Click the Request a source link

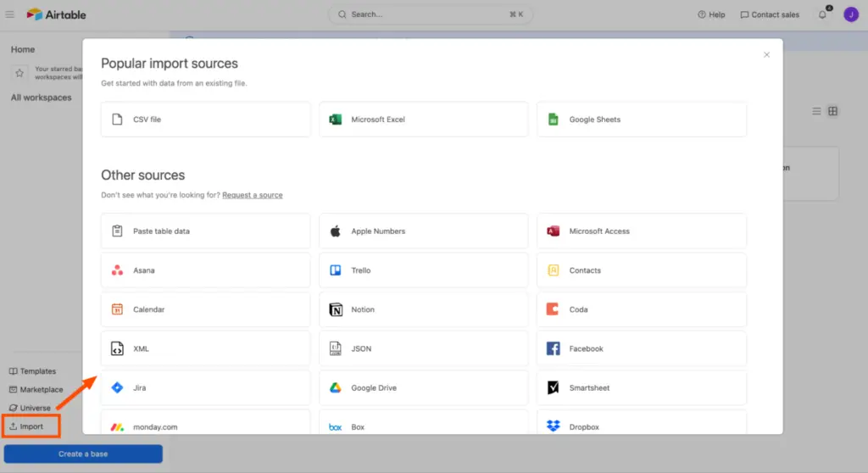[x=253, y=195]
